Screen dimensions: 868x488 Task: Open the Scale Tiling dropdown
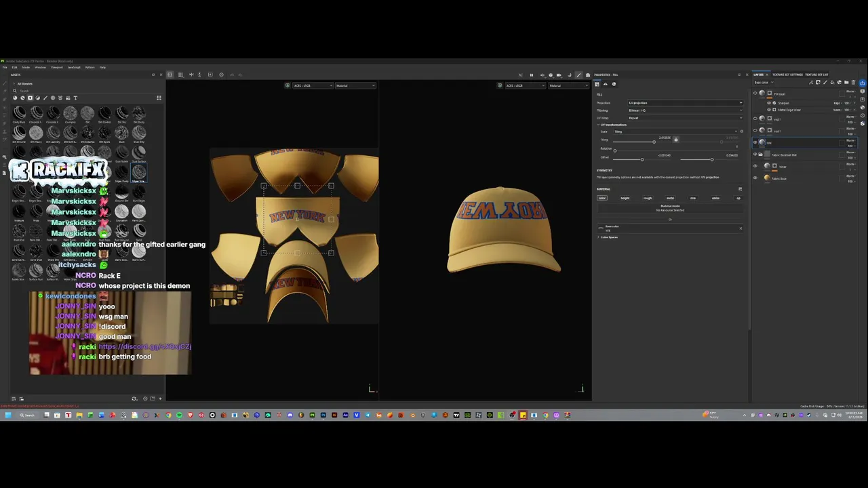[675, 131]
